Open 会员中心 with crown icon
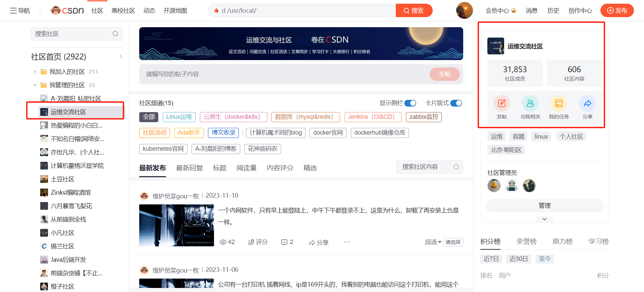The height and width of the screenshot is (292, 644). click(x=501, y=10)
